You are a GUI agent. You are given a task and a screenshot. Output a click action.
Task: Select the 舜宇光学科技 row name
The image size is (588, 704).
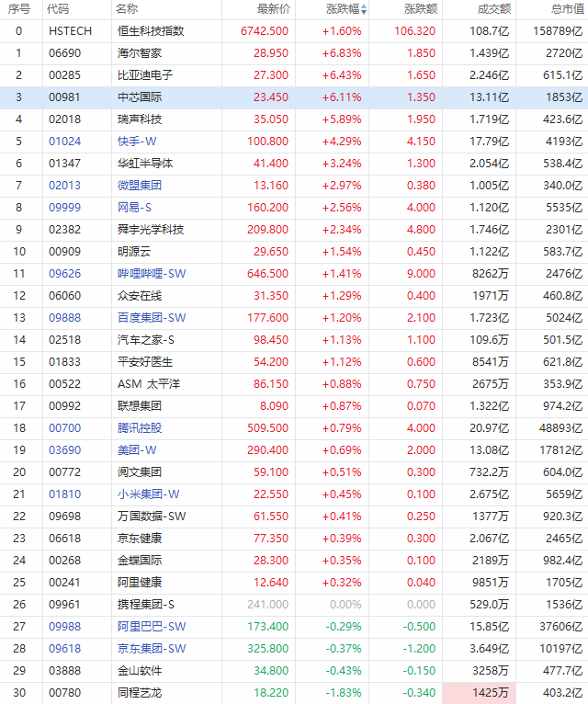click(x=151, y=230)
